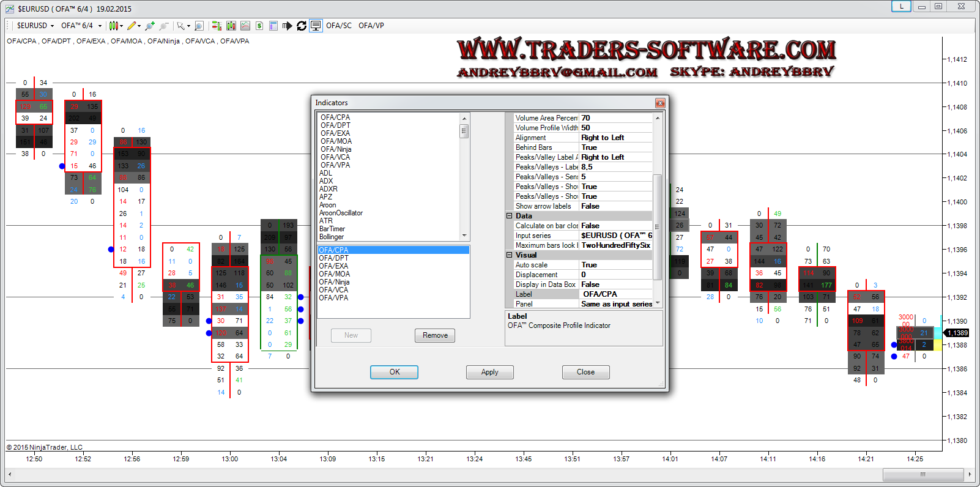Screen dimensions: 980x487
Task: Toggle the Show arrow labels False value
Action: tap(615, 206)
